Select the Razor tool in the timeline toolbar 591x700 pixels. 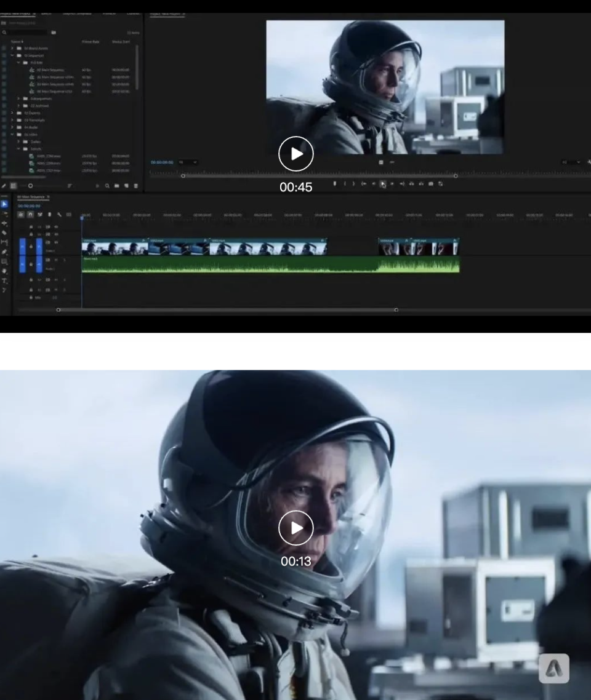[x=4, y=233]
